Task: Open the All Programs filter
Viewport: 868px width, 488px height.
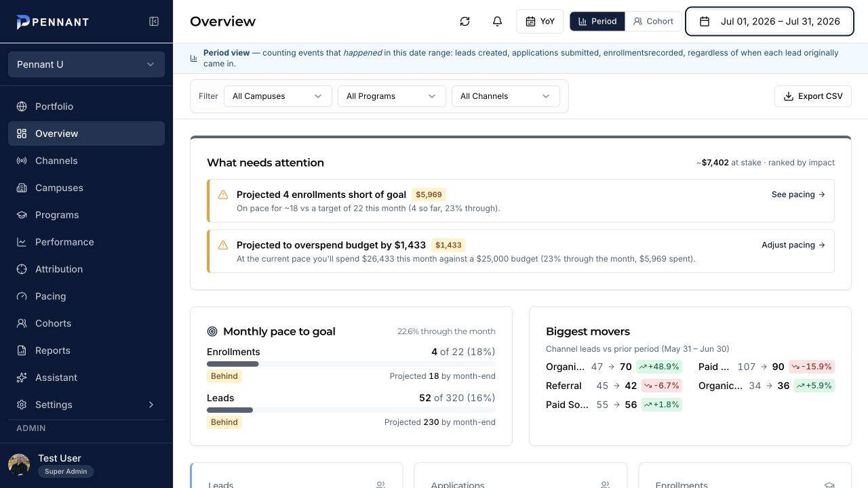Action: 392,96
